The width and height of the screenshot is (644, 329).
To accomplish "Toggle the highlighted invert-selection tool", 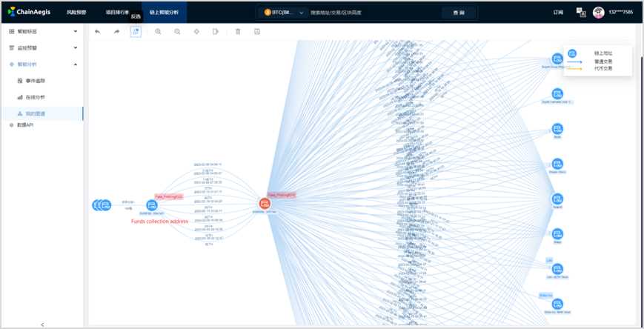I will click(136, 32).
